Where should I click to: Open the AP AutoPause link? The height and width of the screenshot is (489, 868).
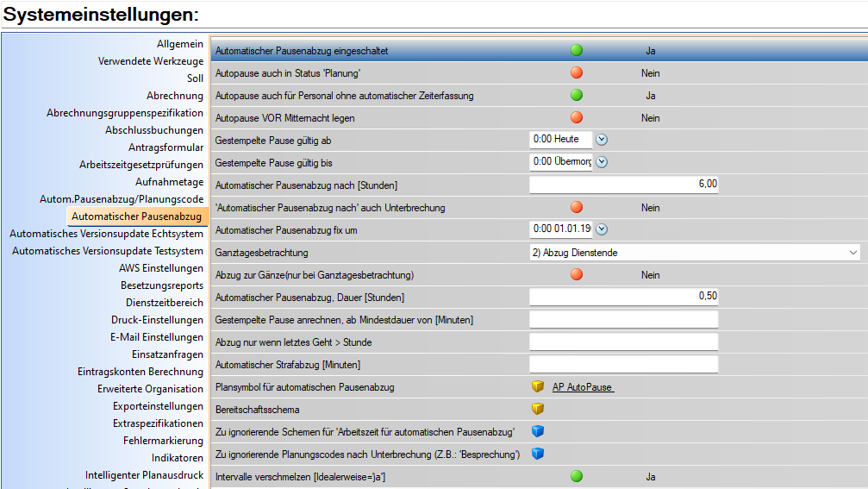(x=583, y=388)
